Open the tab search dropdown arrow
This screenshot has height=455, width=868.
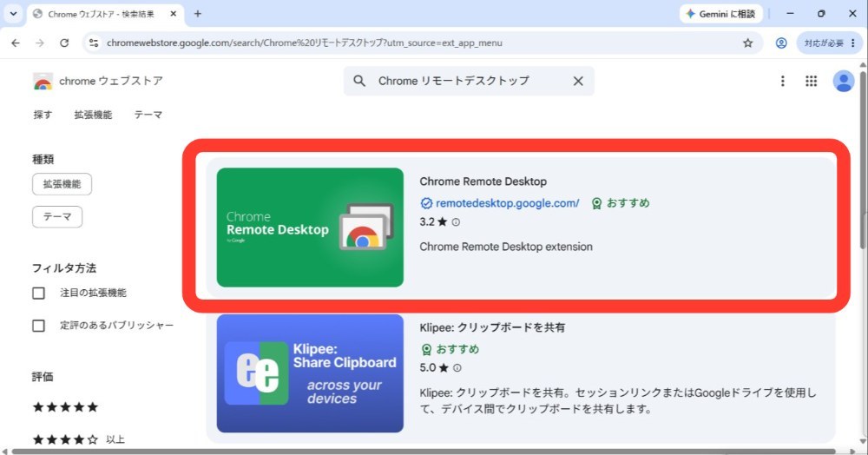tap(13, 14)
